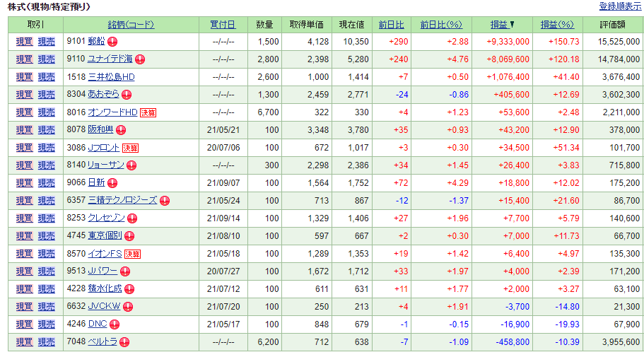This screenshot has width=644, height=357.
Task: Click the red alert icon next to あおぞら
Action: [x=127, y=95]
